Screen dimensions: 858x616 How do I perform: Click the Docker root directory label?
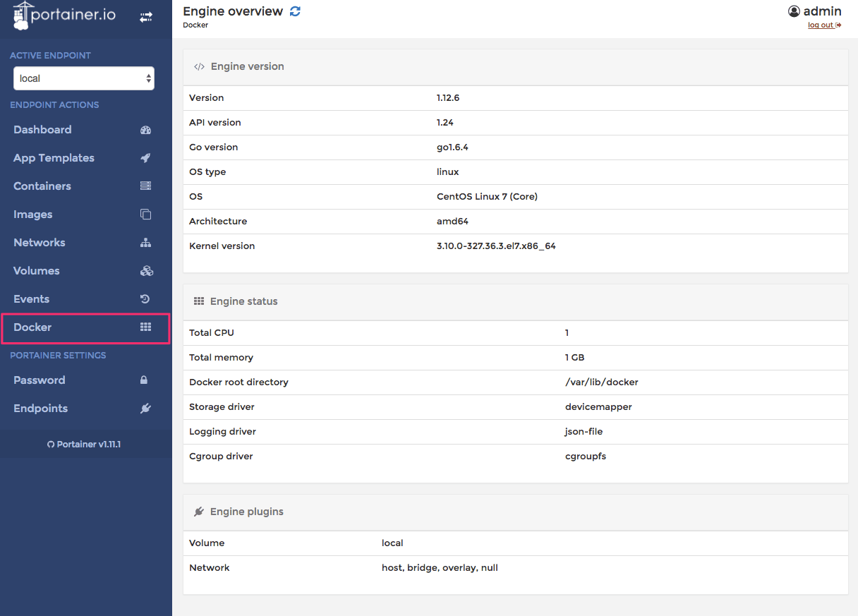[238, 382]
